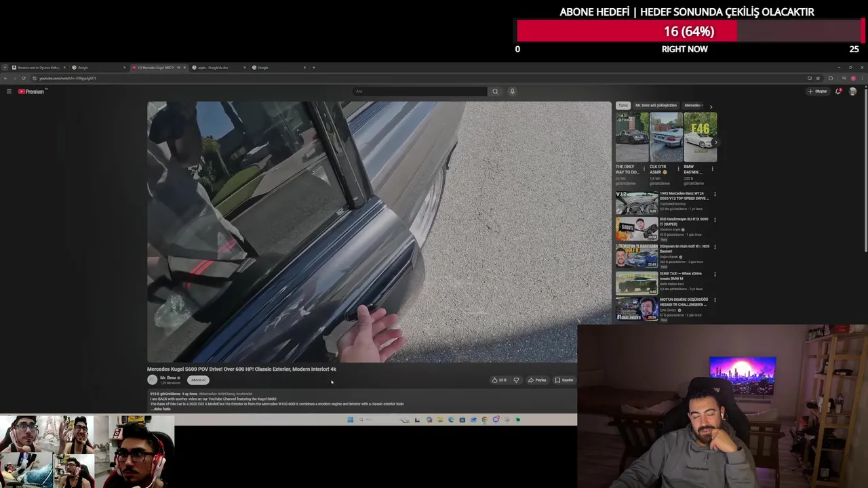
Task: Go to YouTube Premium home logo
Action: (31, 91)
